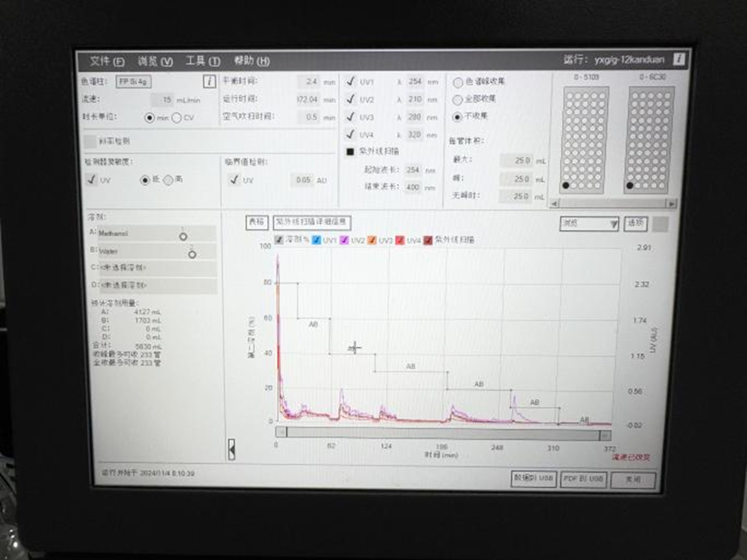
Task: Select the CV time unit radio button
Action: (x=177, y=118)
